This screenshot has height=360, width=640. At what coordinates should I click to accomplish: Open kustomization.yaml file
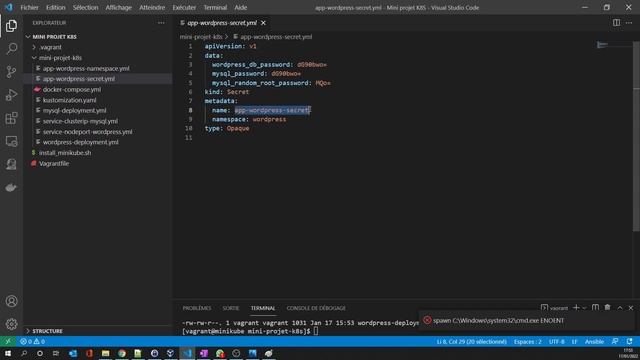(x=69, y=100)
